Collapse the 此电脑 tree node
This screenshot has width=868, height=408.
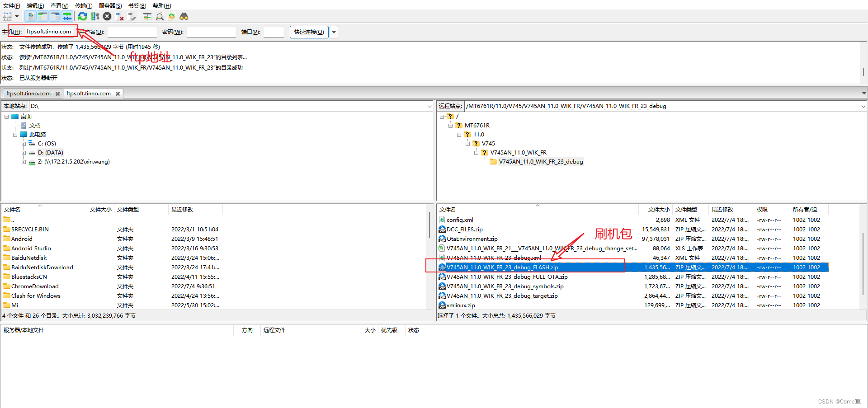15,135
